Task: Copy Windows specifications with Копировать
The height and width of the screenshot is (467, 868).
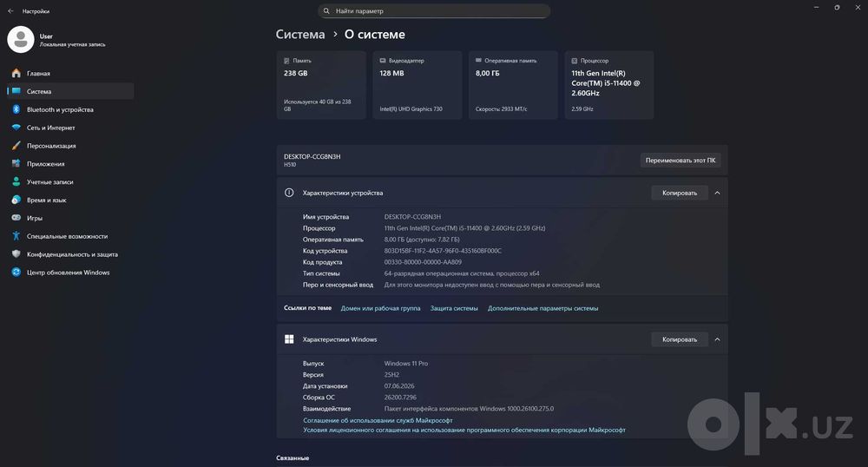Action: click(680, 339)
